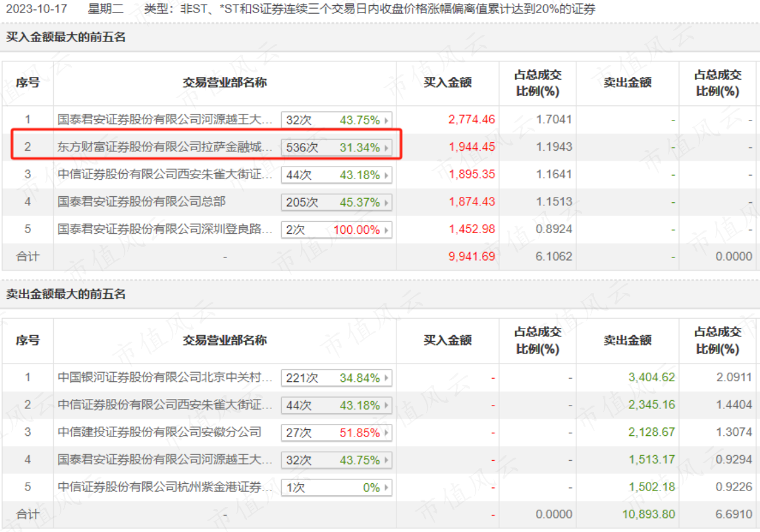Click 合计 label in buy table
Viewport: 760px width, 532px height.
pyautogui.click(x=28, y=256)
